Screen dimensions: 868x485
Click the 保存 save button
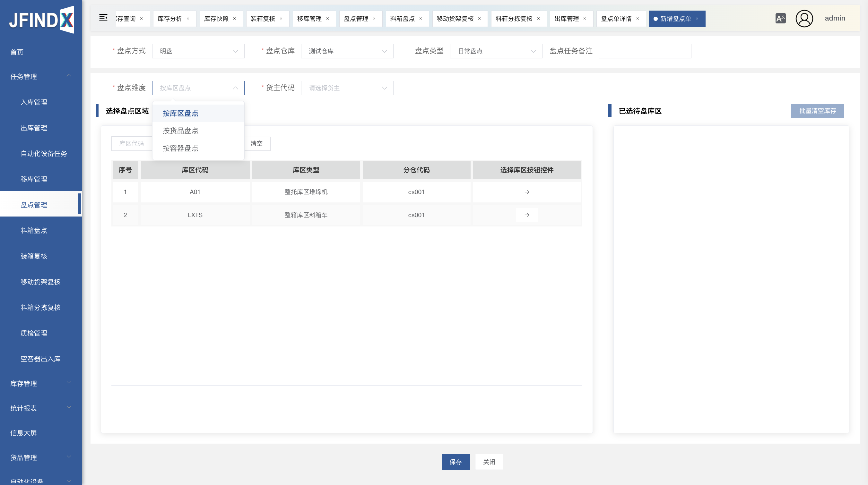point(456,462)
